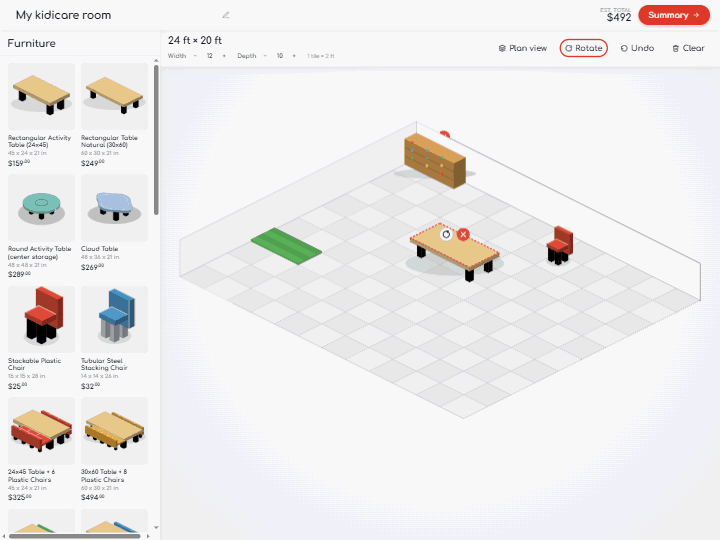Select the wooden table in the room

pyautogui.click(x=455, y=251)
